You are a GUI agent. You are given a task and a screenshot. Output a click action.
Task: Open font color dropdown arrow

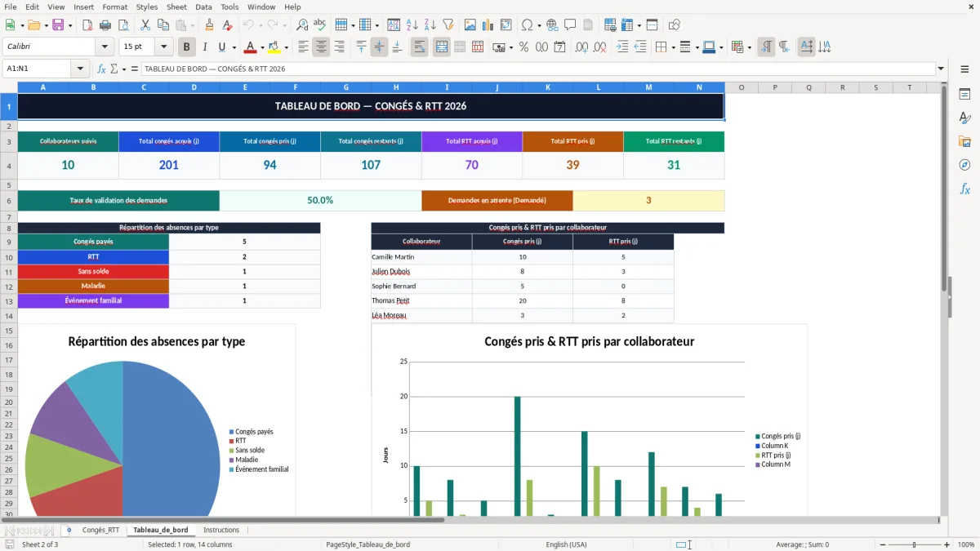pyautogui.click(x=262, y=47)
